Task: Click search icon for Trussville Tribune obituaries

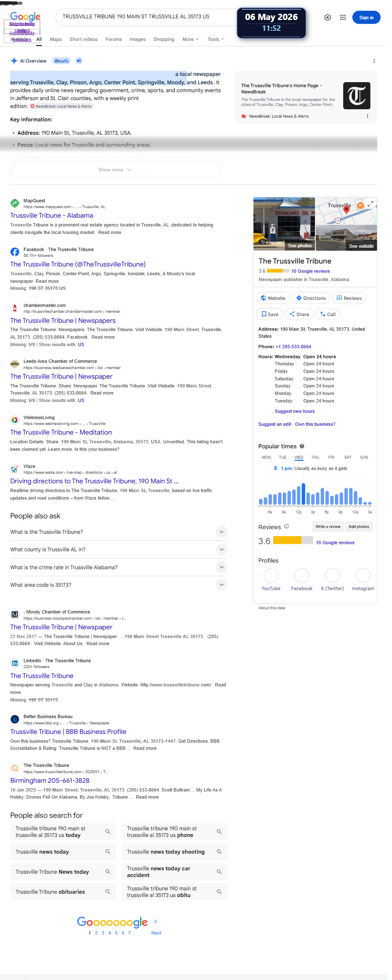Action: [108, 892]
